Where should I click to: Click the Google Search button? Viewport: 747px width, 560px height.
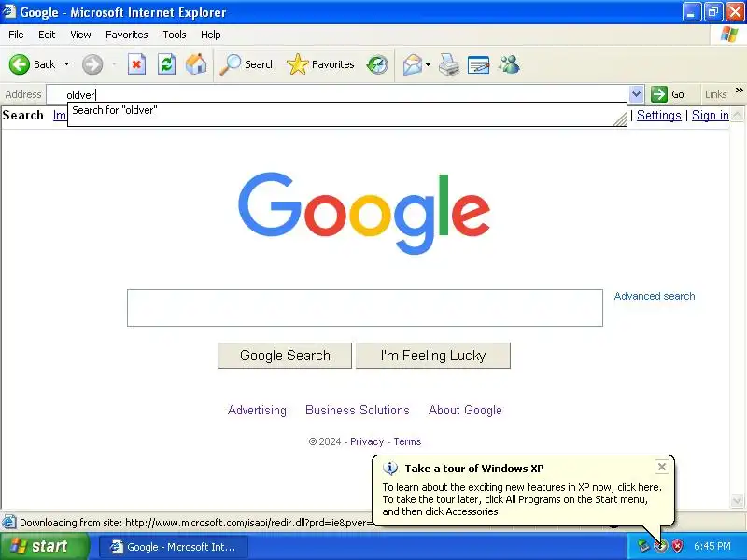(285, 356)
